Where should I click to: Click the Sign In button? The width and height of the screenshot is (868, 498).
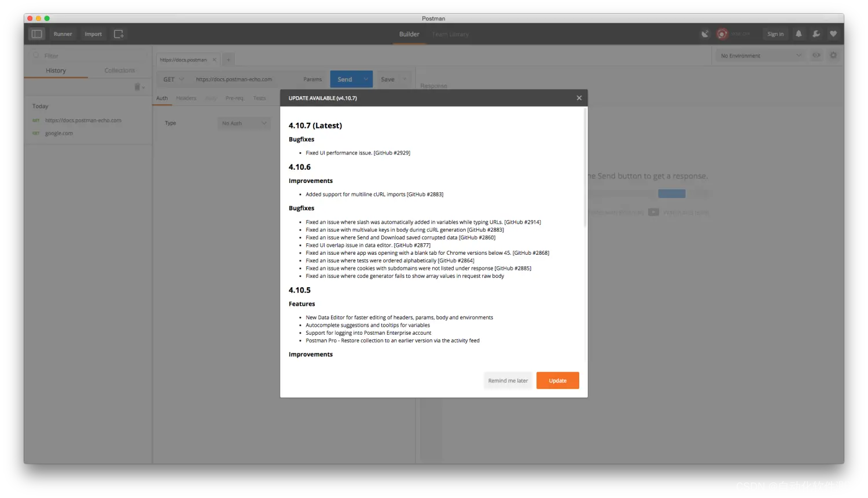click(x=775, y=34)
